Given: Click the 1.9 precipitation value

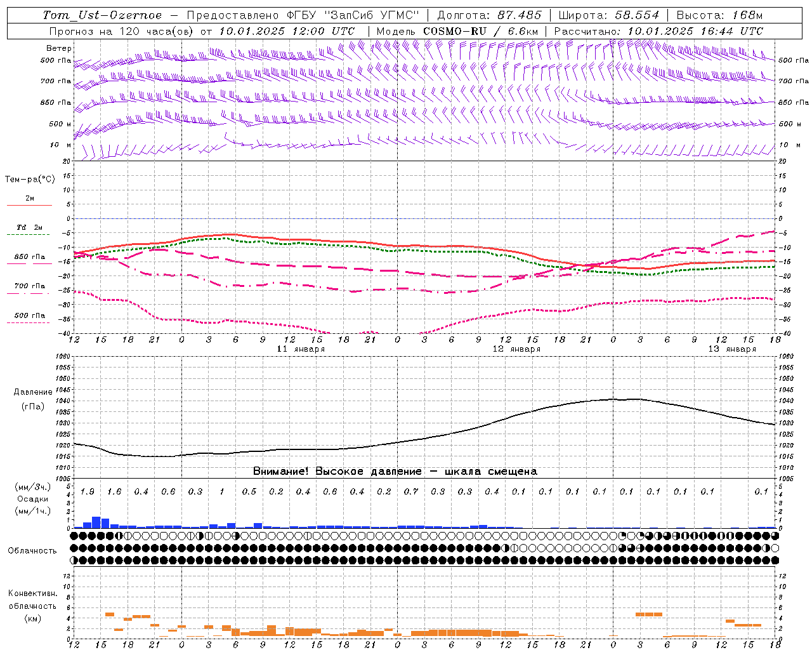Looking at the screenshot, I should click(x=88, y=492).
